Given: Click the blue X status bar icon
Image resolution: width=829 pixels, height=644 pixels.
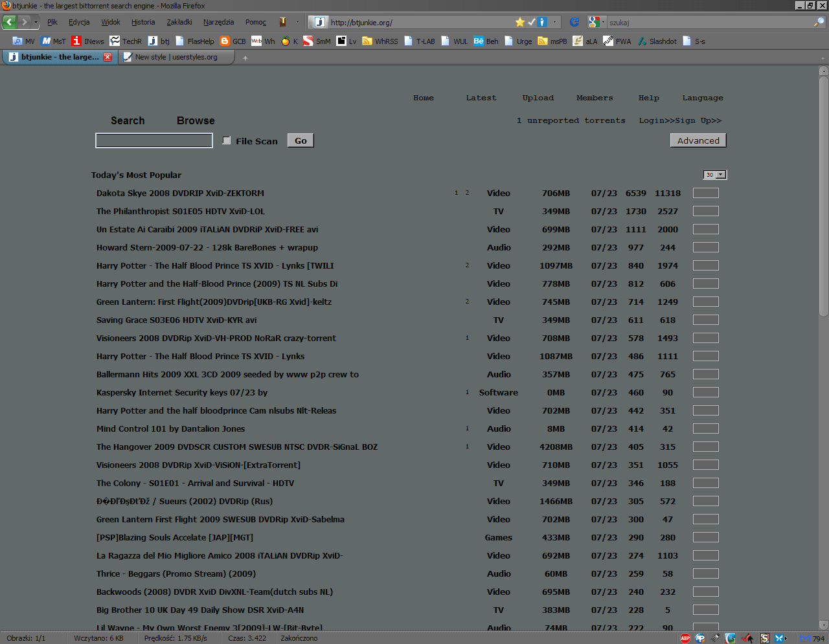Looking at the screenshot, I should pos(780,638).
